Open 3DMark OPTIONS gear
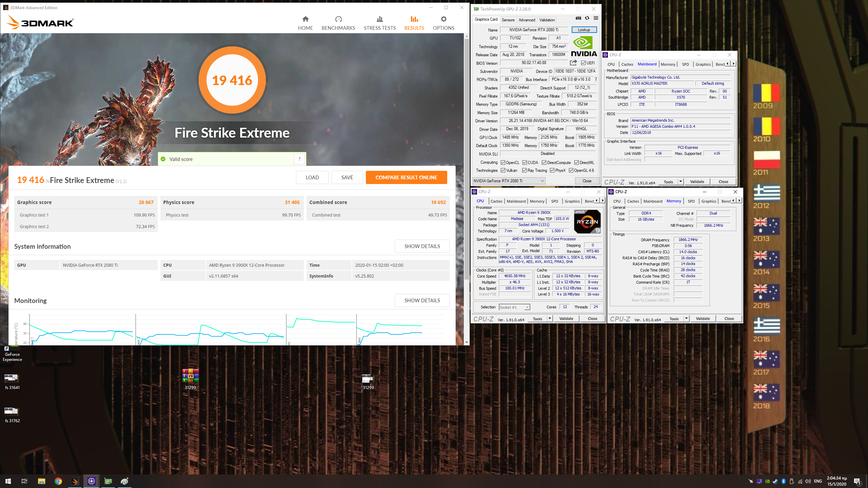This screenshot has width=868, height=488. pos(443,23)
